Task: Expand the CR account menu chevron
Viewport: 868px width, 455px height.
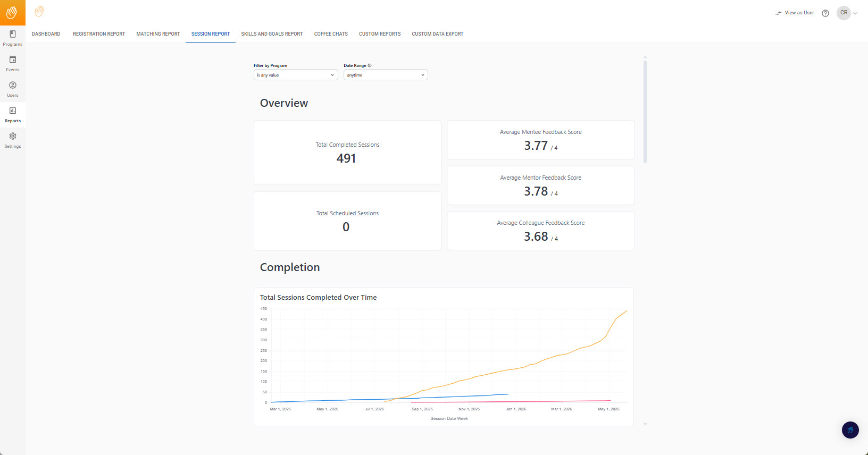Action: (855, 13)
